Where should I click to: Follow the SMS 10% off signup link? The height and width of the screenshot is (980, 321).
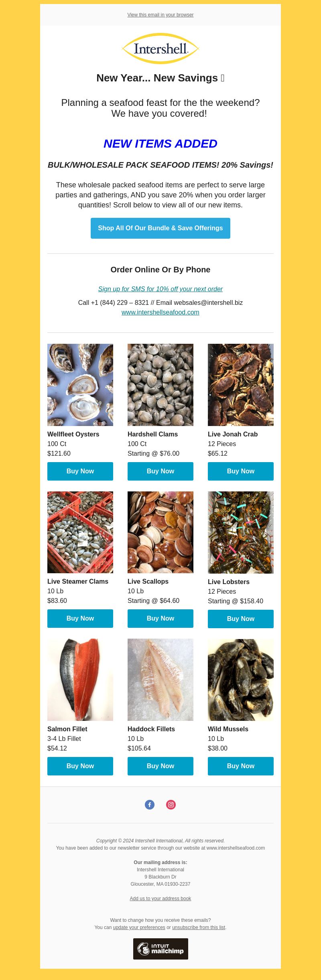point(160,289)
